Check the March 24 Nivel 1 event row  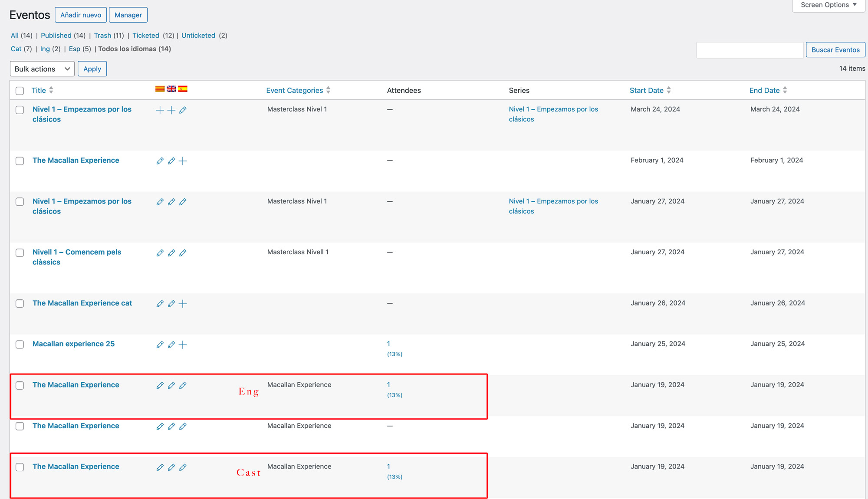coord(20,110)
